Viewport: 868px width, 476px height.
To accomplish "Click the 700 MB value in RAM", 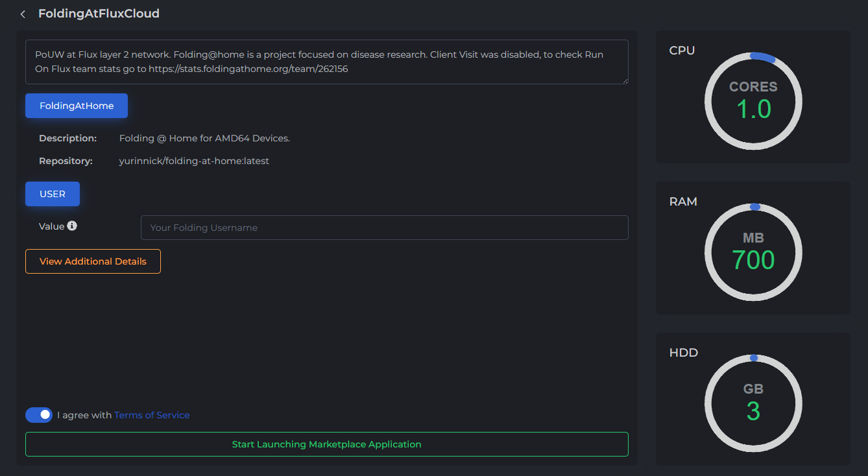I will coord(753,260).
